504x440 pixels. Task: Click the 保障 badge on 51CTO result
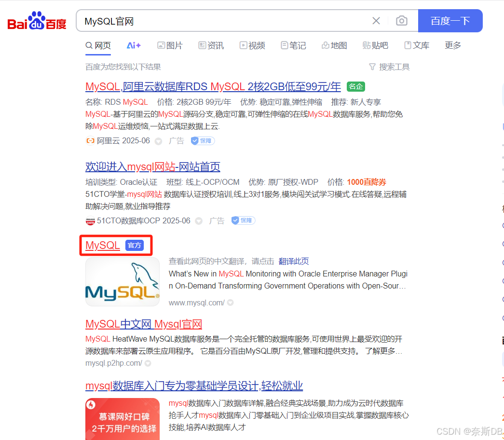click(x=244, y=220)
